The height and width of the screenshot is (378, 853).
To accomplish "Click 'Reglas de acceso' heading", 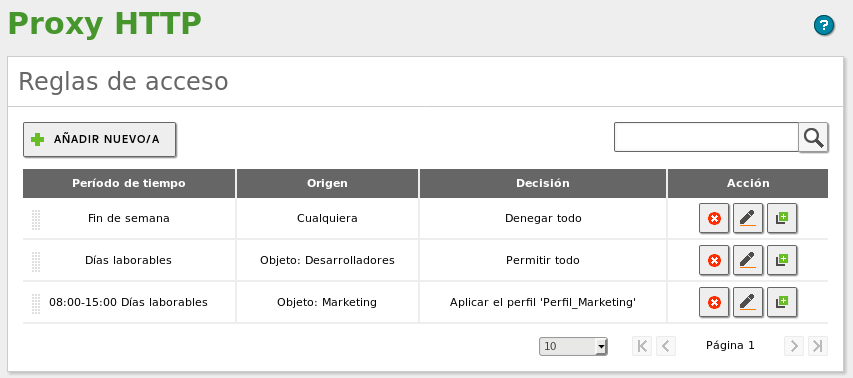I will pos(123,82).
